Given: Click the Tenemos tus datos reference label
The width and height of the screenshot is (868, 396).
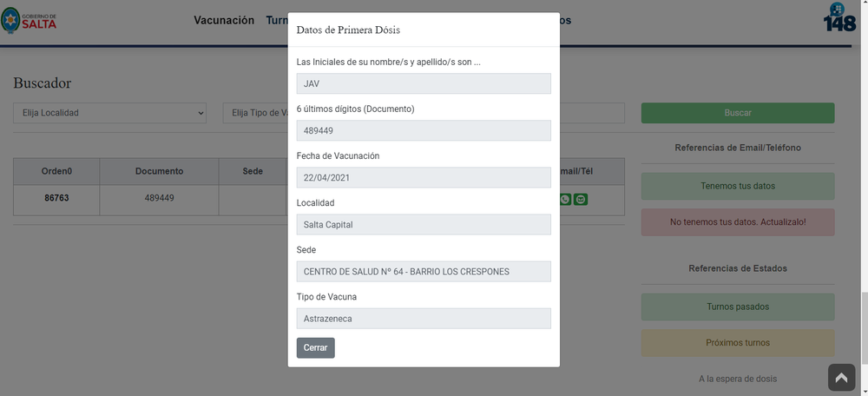Looking at the screenshot, I should (737, 186).
